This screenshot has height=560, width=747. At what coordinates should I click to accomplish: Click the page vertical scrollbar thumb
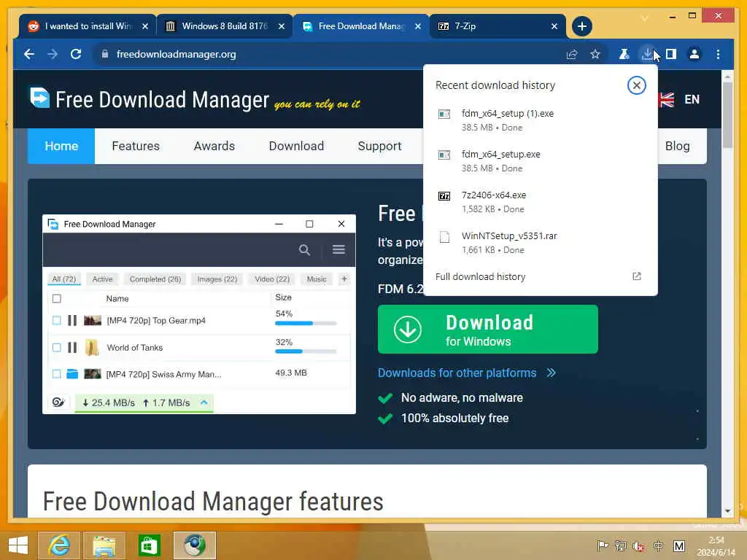coord(727,114)
